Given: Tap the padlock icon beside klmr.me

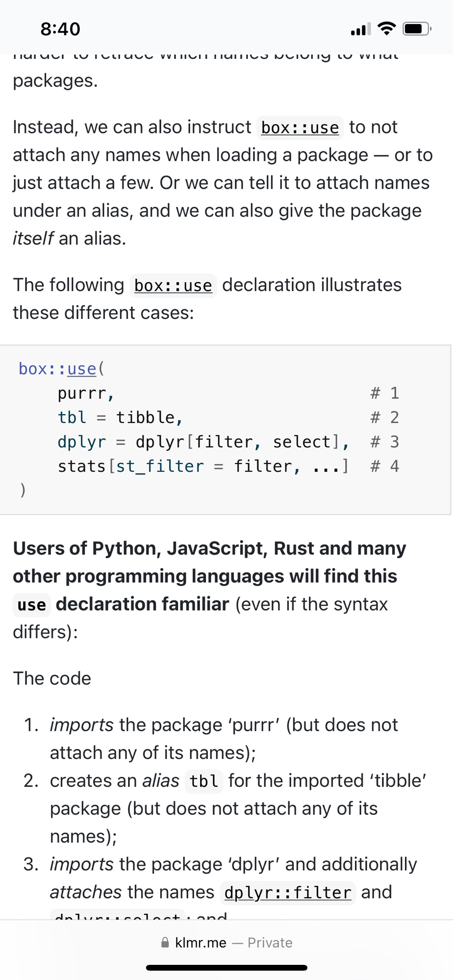Looking at the screenshot, I should click(165, 943).
